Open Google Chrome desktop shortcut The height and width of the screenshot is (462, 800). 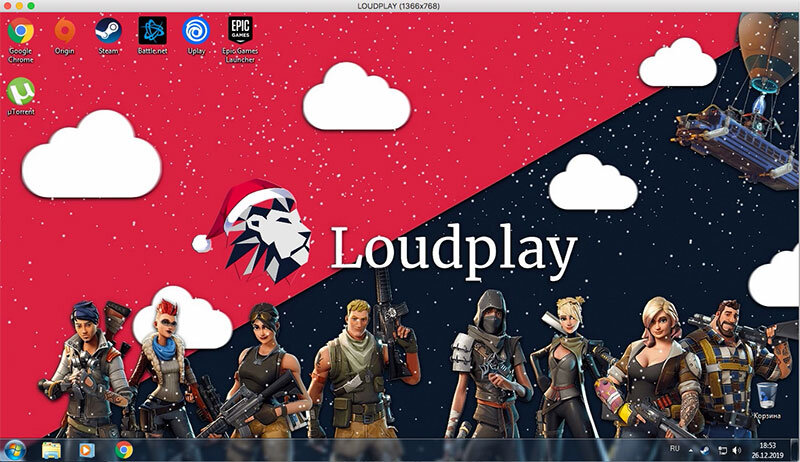click(20, 39)
